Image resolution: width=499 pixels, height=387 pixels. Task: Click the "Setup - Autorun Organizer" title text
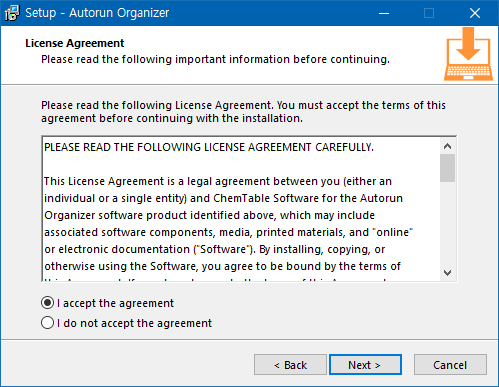pos(97,13)
